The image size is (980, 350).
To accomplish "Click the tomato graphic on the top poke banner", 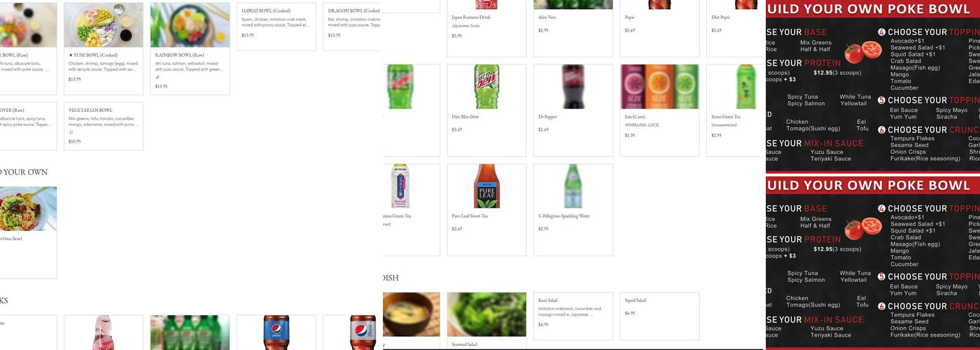I will tap(862, 52).
